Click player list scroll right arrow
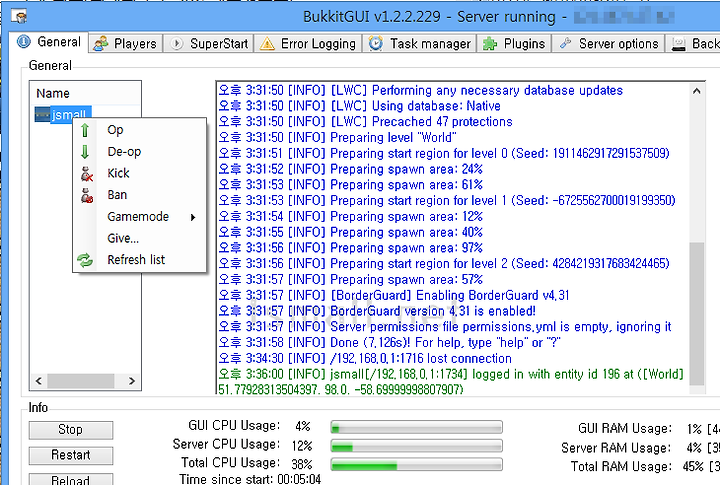 coord(132,381)
